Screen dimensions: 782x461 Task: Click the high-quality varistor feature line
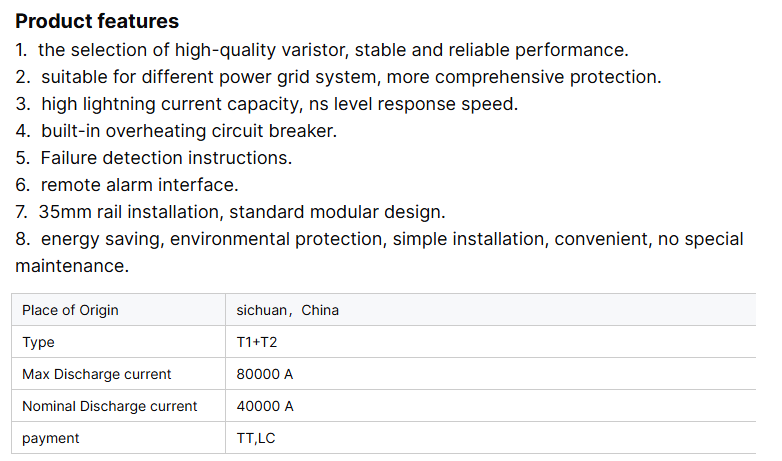click(x=322, y=49)
